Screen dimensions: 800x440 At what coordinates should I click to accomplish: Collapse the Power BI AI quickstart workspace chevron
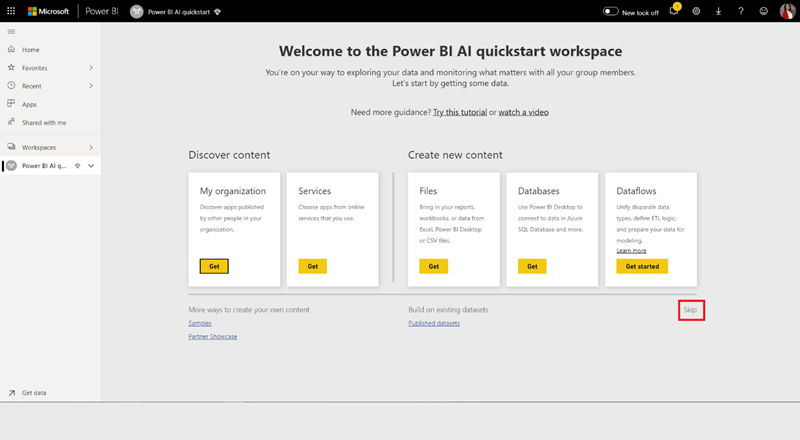[91, 166]
